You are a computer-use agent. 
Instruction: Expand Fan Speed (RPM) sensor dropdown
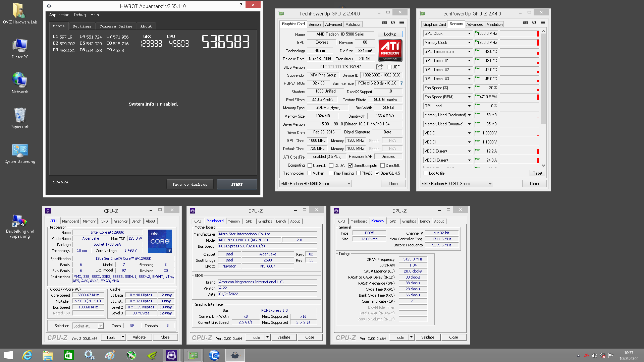coord(469,97)
